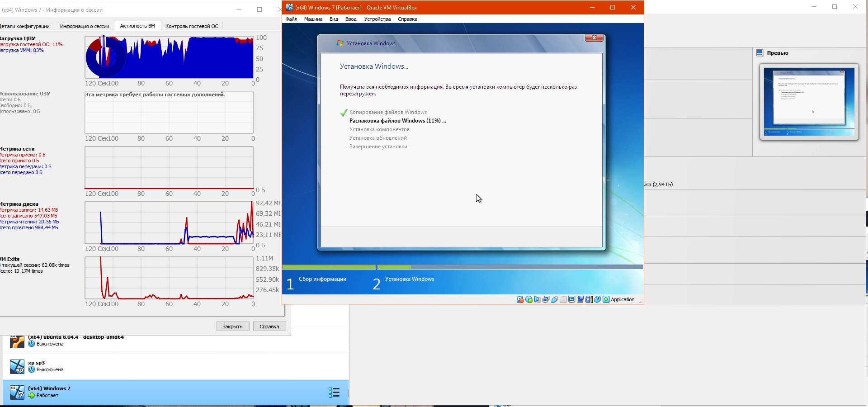
Task: Click the Метрика чтения: 20,56 МБ value
Action: point(29,222)
